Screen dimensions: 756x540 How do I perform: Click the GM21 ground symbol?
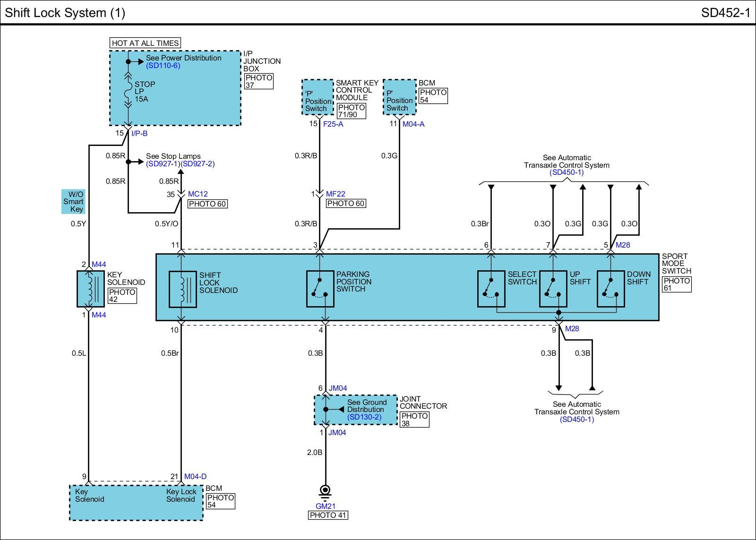tap(325, 492)
